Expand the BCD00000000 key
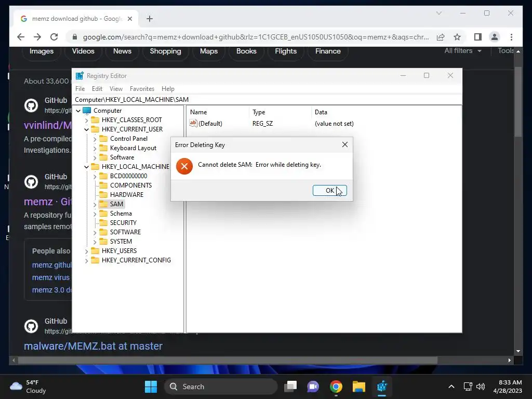Screen dimensions: 532x399 [95, 176]
